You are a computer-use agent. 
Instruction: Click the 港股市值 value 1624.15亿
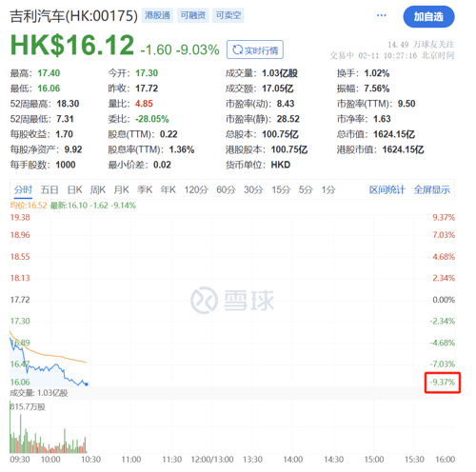pos(403,149)
